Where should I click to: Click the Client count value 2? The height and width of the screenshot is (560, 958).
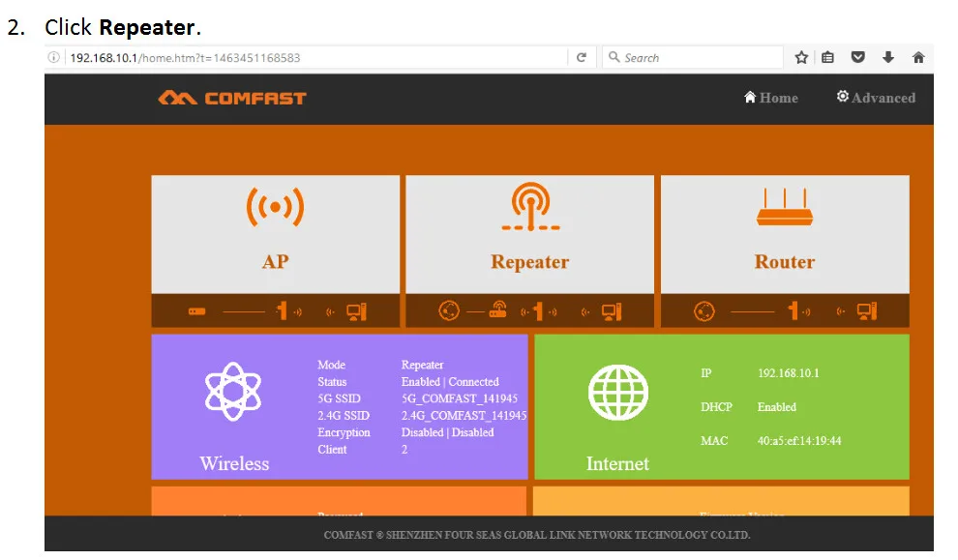[x=404, y=450]
